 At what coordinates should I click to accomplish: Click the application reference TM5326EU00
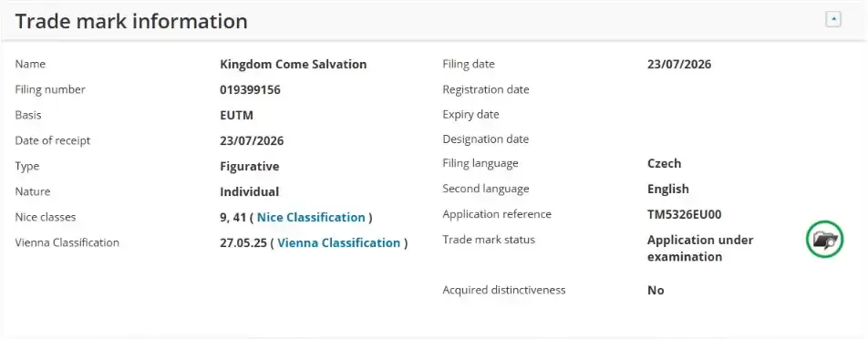coord(684,214)
